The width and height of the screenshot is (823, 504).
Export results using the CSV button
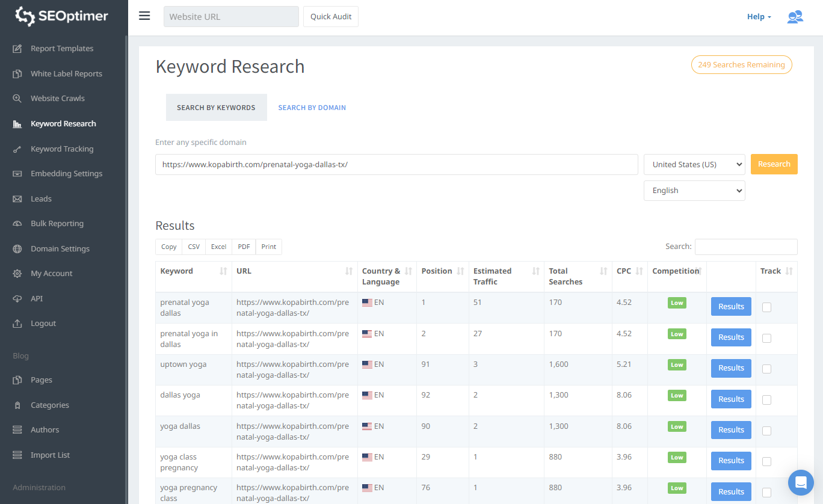pyautogui.click(x=194, y=247)
